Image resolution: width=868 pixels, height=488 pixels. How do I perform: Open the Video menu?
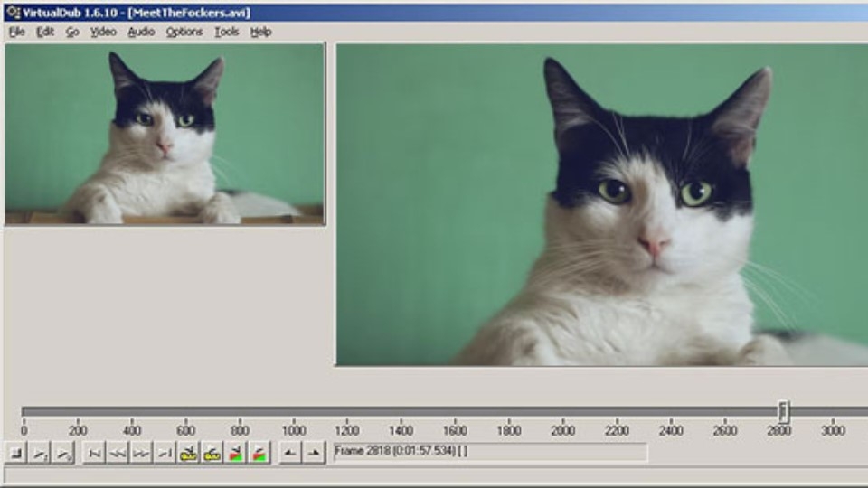[x=103, y=33]
